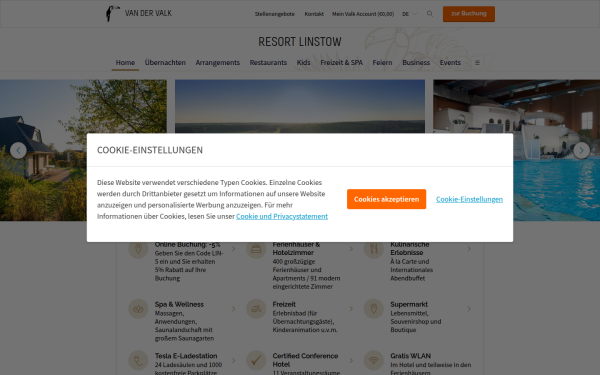Click the Freizeit swimmer icon
The image size is (600, 375).
(256, 309)
